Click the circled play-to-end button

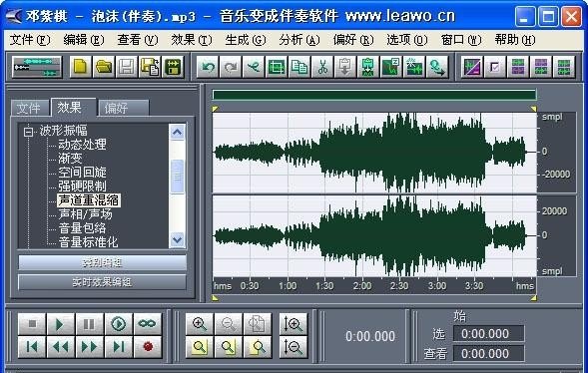[119, 323]
